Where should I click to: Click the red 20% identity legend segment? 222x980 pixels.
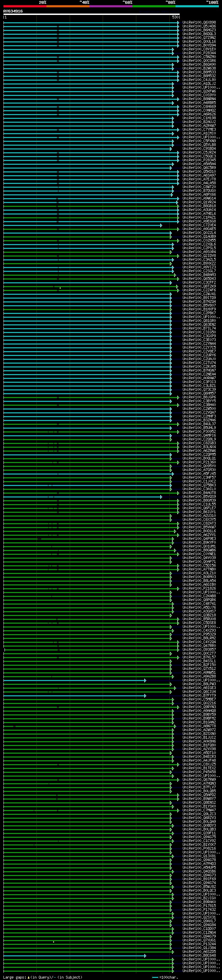pyautogui.click(x=25, y=6)
